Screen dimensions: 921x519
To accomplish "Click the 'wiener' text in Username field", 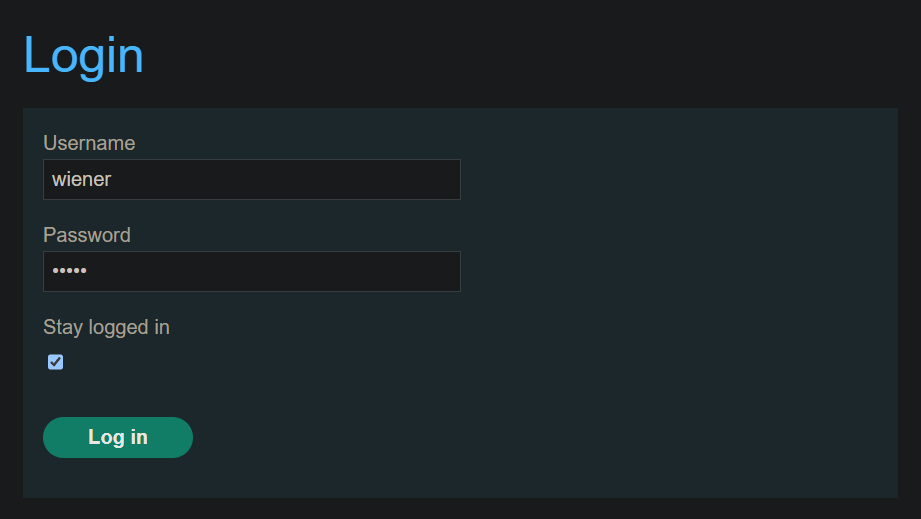I will click(81, 180).
